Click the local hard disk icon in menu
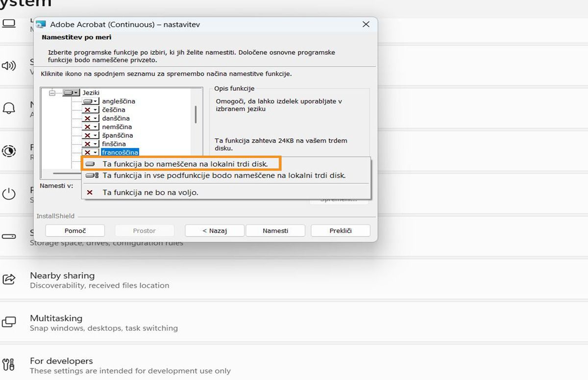This screenshot has height=380, width=588. [x=90, y=164]
